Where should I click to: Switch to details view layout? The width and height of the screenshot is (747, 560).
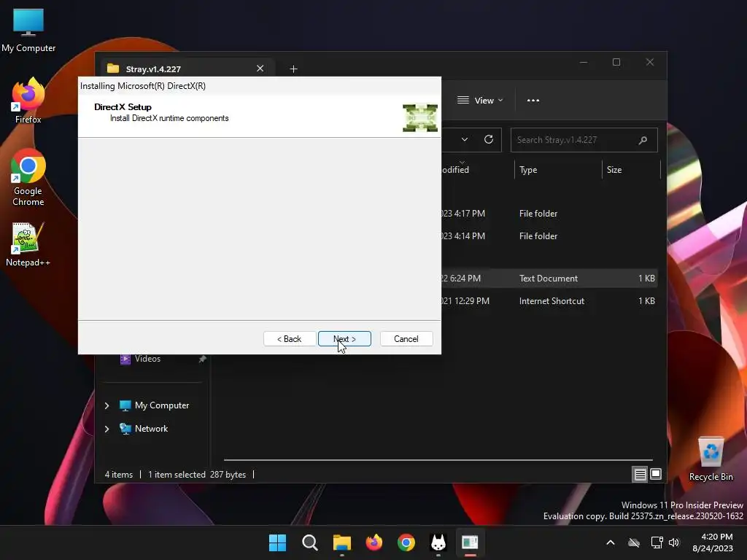(x=640, y=474)
